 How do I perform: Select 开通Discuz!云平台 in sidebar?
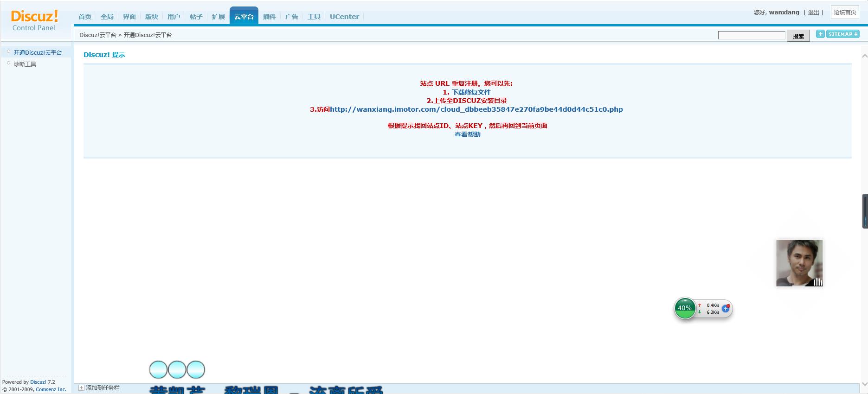click(x=38, y=53)
